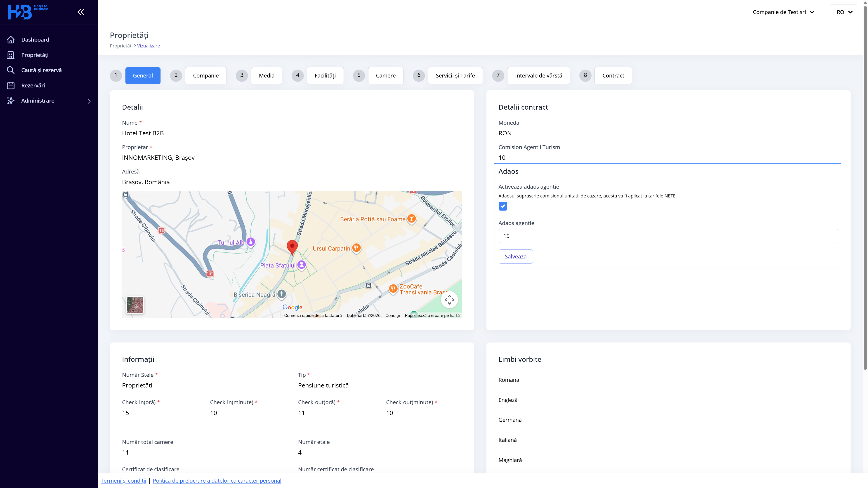
Task: Click the Ursul Carpatin restaurant marker
Action: (356, 248)
